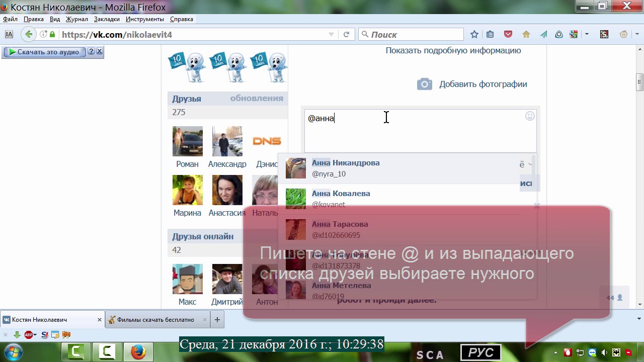Close the Скачать это аудио bar
The width and height of the screenshot is (644, 362).
coord(99,51)
